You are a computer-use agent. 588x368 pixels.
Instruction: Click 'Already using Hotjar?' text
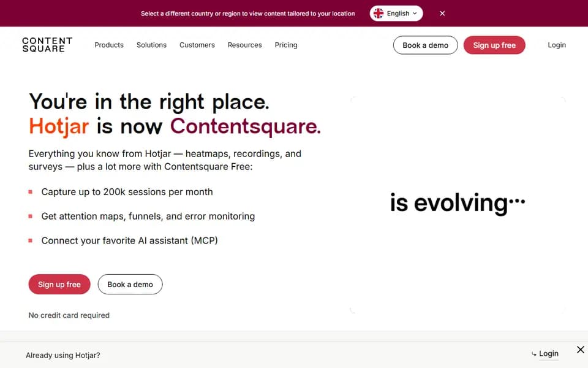62,355
